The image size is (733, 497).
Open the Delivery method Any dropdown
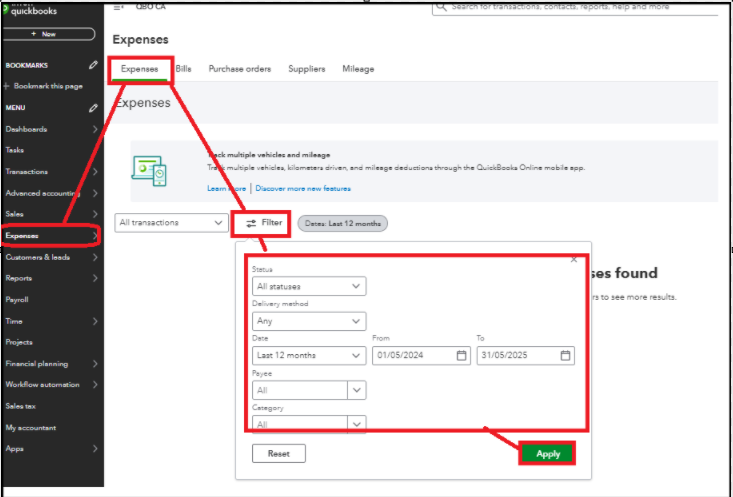click(309, 321)
